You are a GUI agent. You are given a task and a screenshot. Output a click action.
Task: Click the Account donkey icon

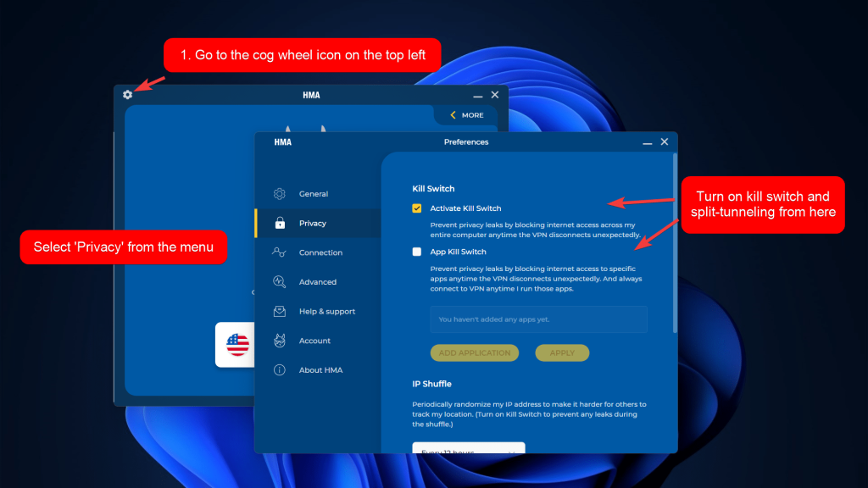280,341
